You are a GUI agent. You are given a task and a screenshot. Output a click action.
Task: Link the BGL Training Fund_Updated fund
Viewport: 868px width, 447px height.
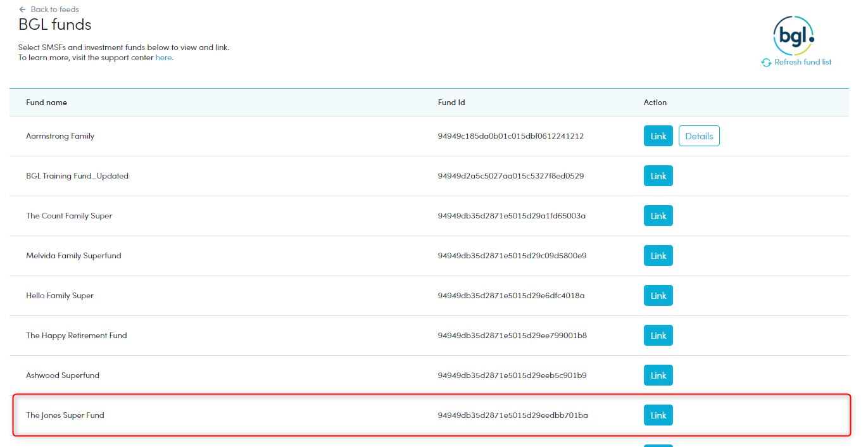[658, 176]
